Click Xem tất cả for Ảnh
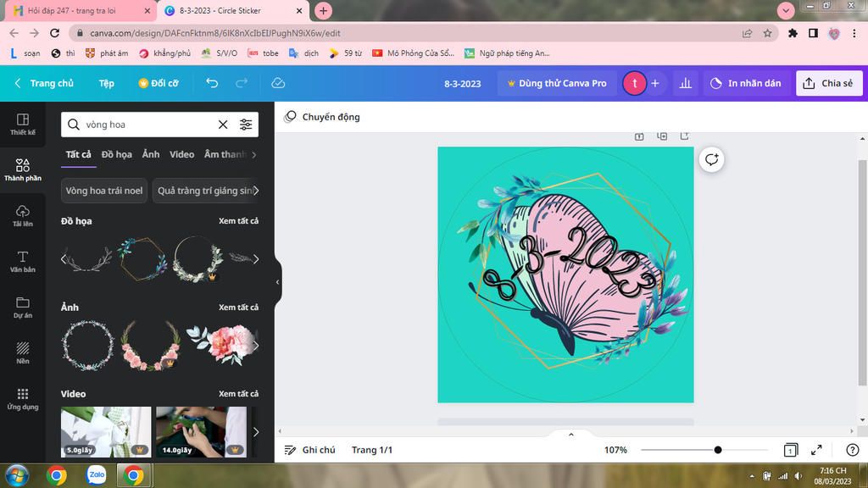Image resolution: width=868 pixels, height=488 pixels. click(238, 307)
